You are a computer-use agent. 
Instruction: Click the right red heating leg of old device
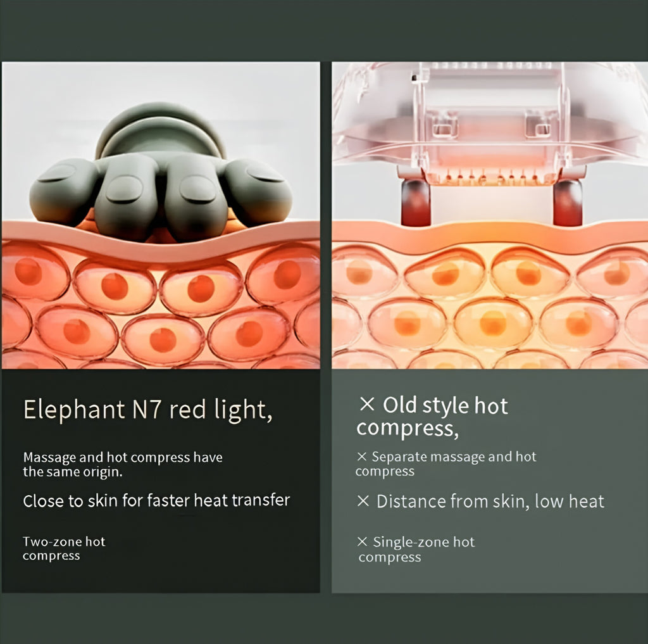click(568, 203)
